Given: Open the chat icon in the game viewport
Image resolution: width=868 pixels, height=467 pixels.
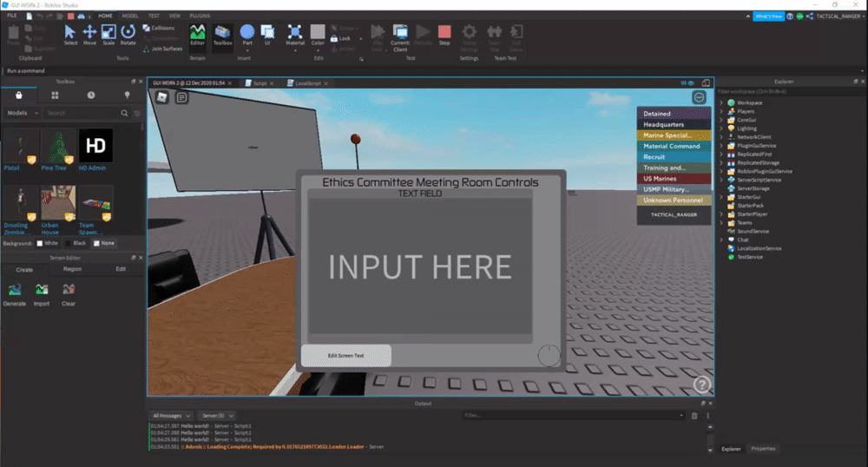Looking at the screenshot, I should [181, 97].
